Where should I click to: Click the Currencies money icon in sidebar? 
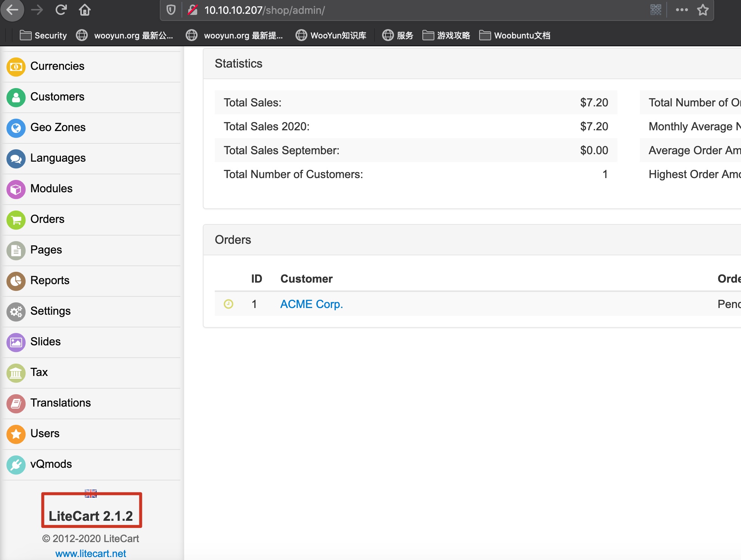(x=16, y=67)
